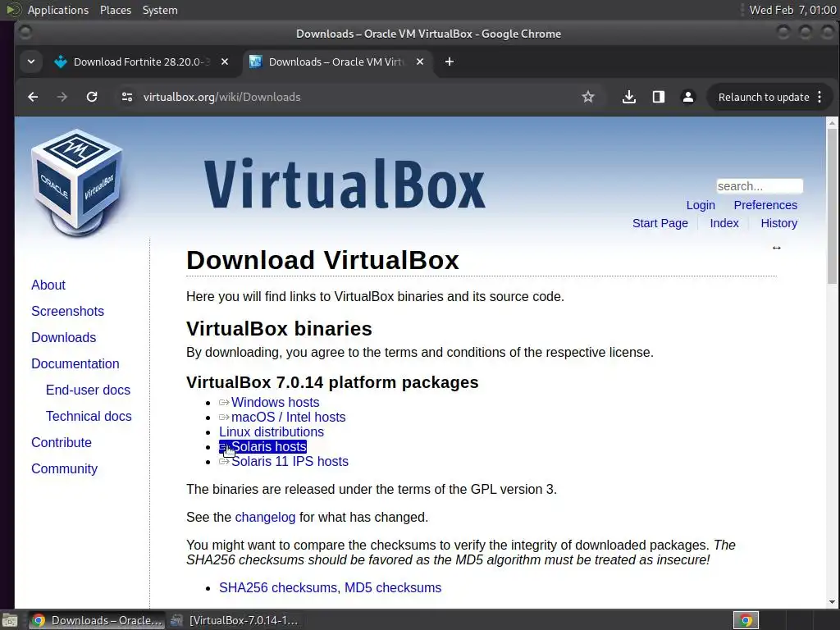Open Contribute in the sidebar
This screenshot has height=630, width=840.
tap(61, 442)
